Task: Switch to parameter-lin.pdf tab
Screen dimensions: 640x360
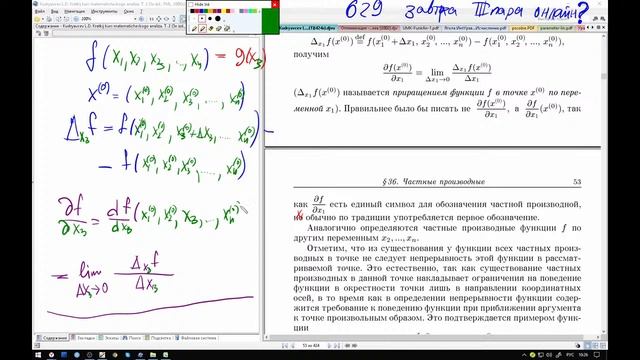Action: 556,28
